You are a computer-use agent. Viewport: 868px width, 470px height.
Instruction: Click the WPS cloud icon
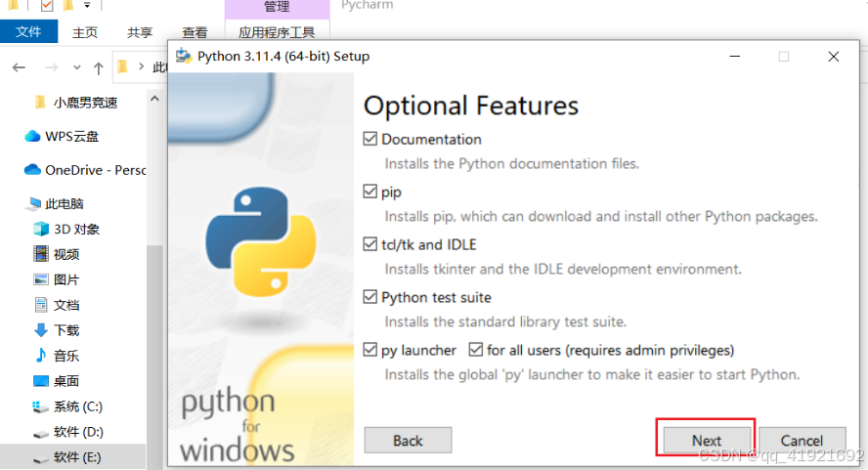(32, 136)
